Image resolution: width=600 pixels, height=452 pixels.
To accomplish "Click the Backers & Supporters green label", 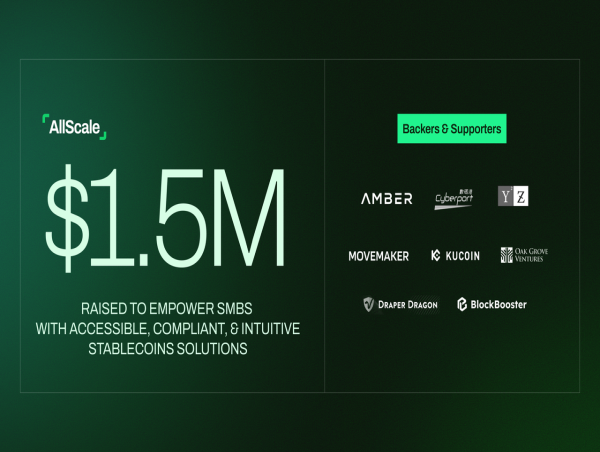I will [452, 129].
